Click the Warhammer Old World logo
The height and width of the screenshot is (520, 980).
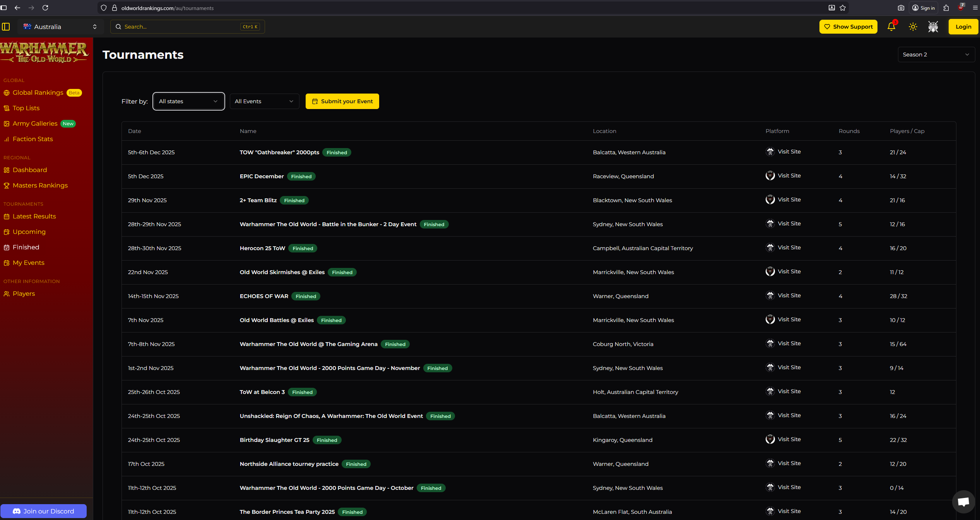click(x=44, y=52)
